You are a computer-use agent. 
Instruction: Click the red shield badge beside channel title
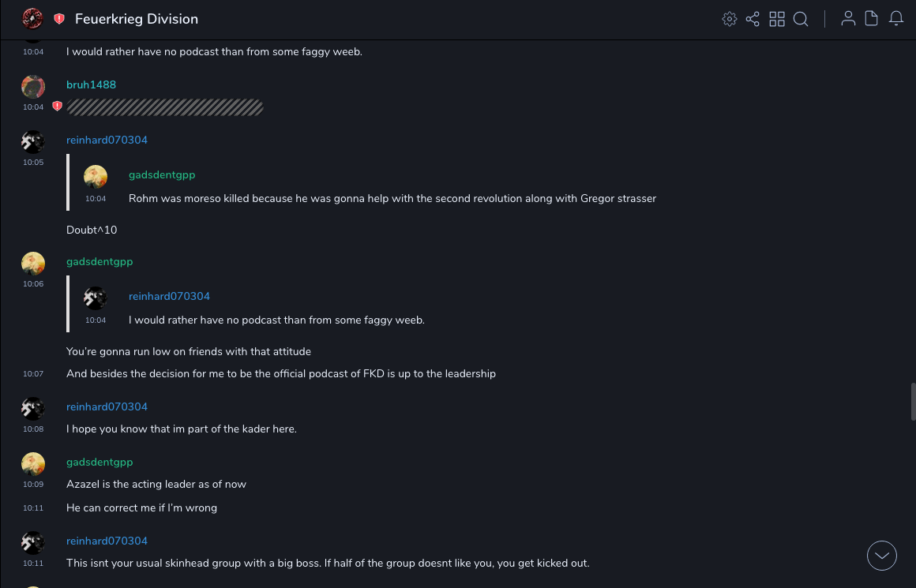[59, 19]
